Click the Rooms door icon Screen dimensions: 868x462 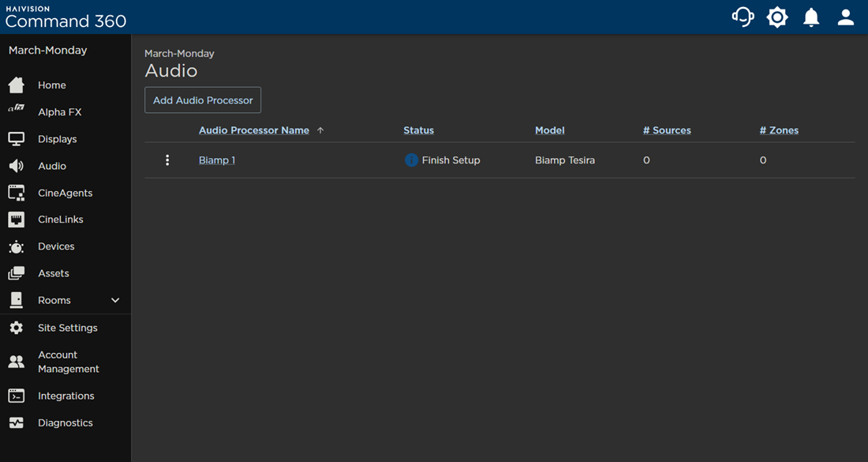pyautogui.click(x=16, y=299)
